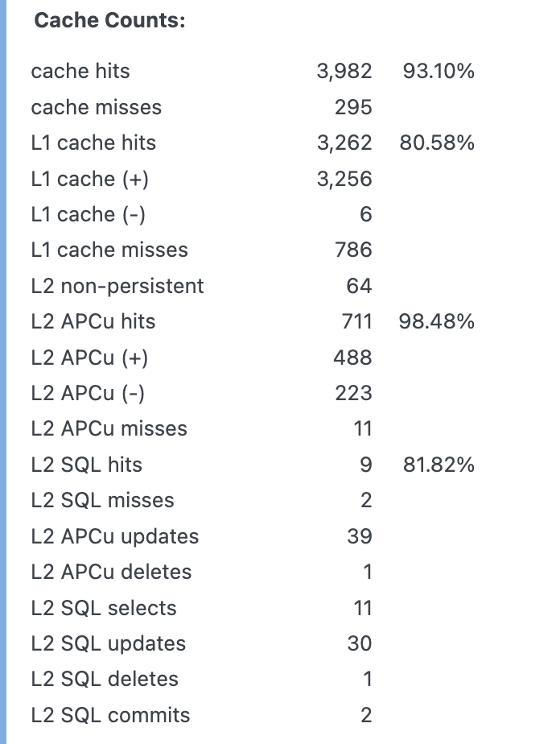560x744 pixels.
Task: Click the L2 APCu hits label
Action: click(93, 322)
